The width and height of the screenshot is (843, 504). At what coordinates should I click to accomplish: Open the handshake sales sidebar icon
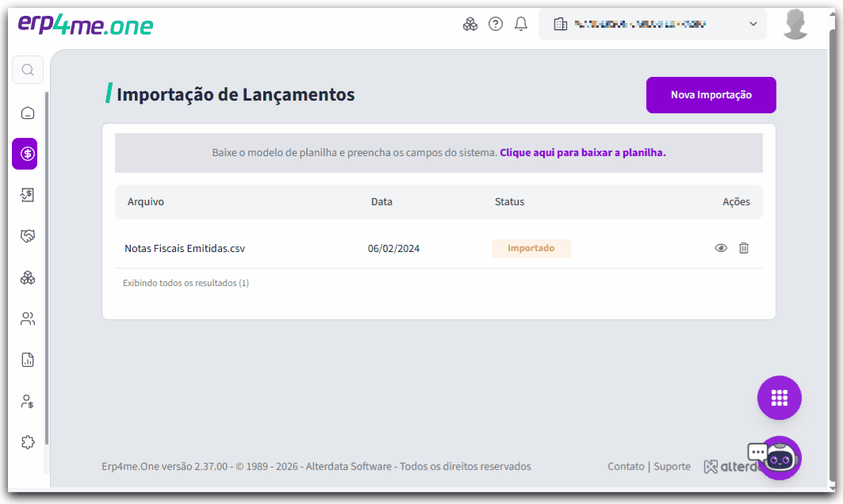pos(28,236)
